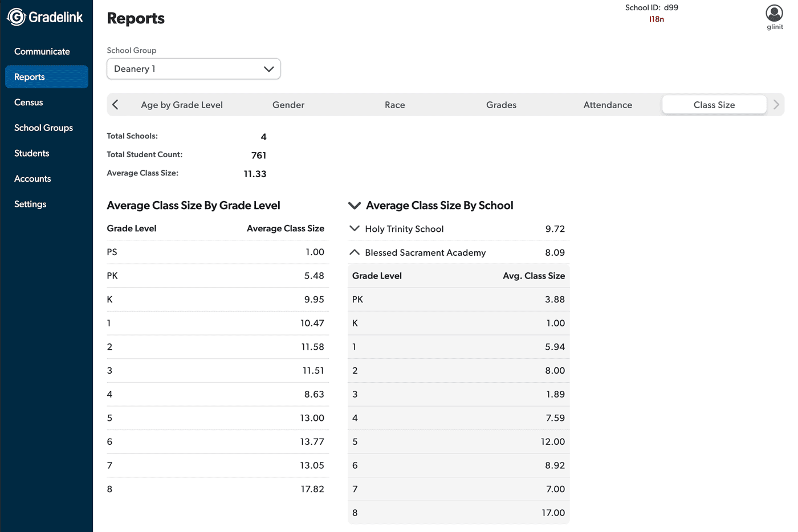Click the Gradelink logo icon
Screen dimensions: 798x532
click(17, 17)
